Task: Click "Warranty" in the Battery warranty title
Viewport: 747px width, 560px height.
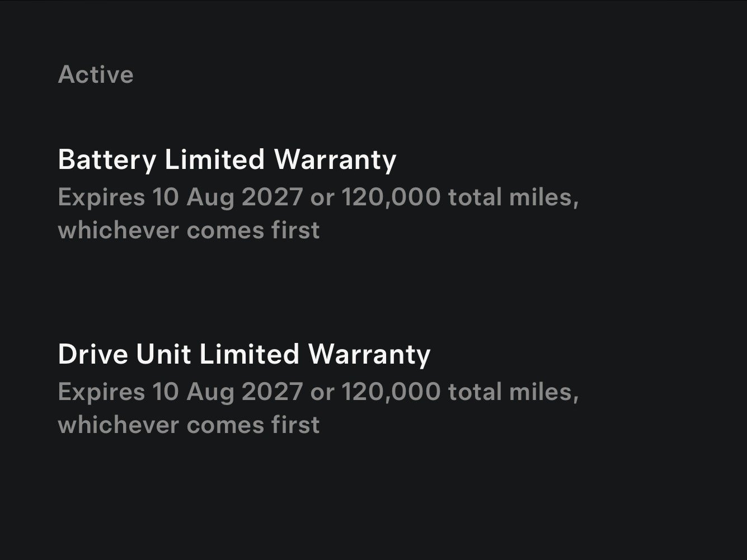Action: coord(335,159)
